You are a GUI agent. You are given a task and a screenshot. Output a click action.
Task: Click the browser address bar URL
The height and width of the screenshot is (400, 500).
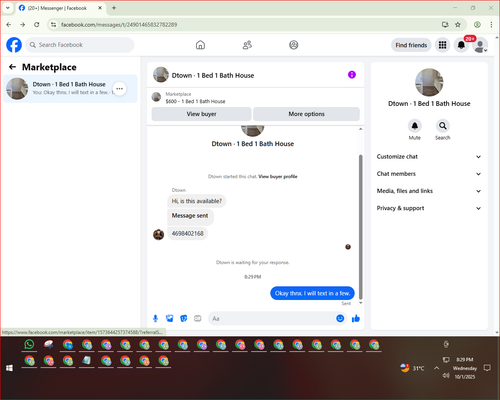click(x=119, y=25)
